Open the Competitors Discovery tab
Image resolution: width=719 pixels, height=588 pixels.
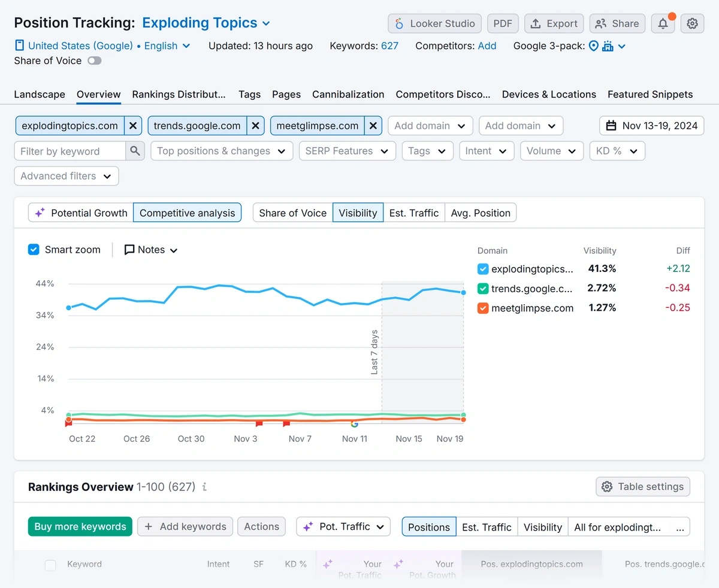(x=443, y=94)
